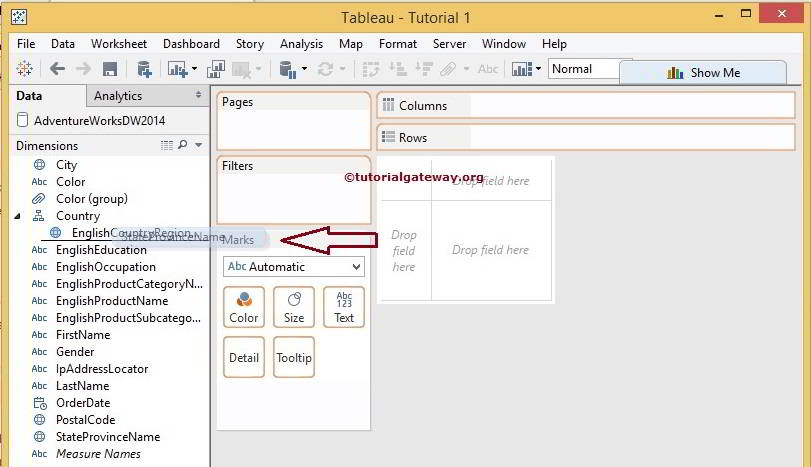This screenshot has height=467, width=811.
Task: Toggle Show Mark Labels Abc icon
Action: pos(488,69)
